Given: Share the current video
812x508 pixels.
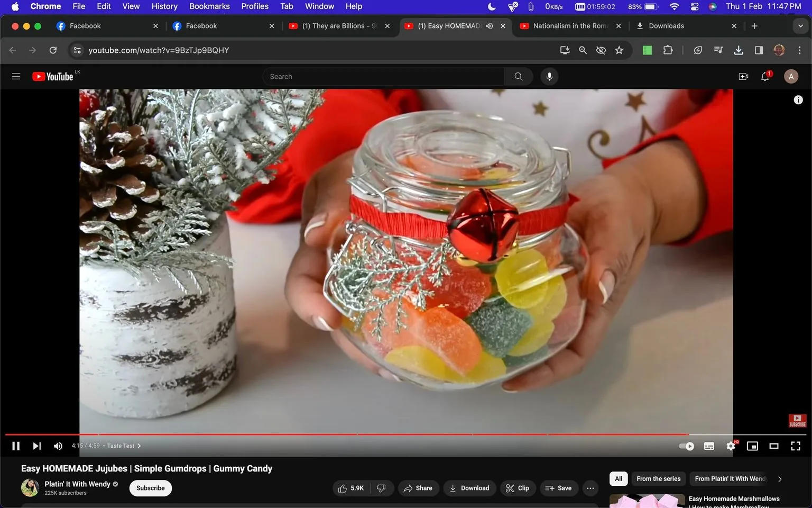Looking at the screenshot, I should pyautogui.click(x=418, y=488).
